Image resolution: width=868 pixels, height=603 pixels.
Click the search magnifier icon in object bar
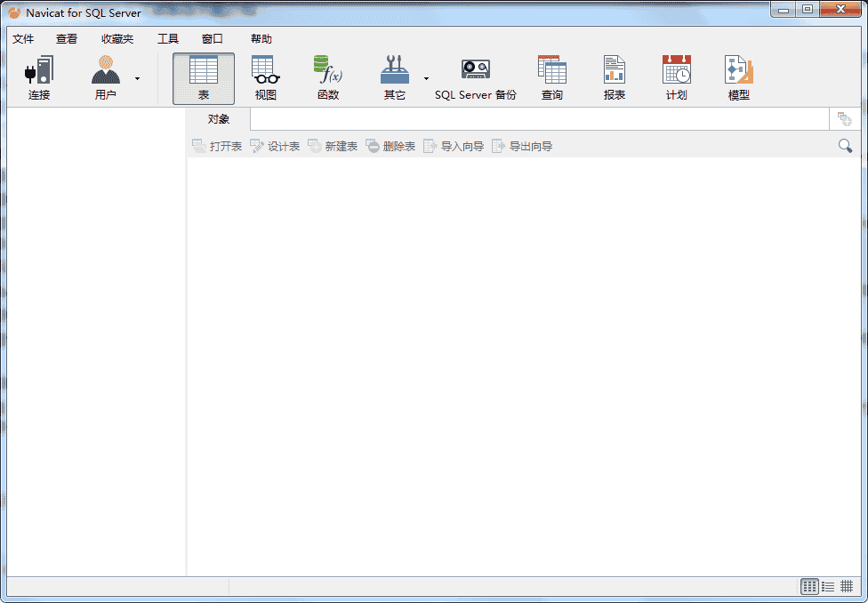tap(845, 146)
